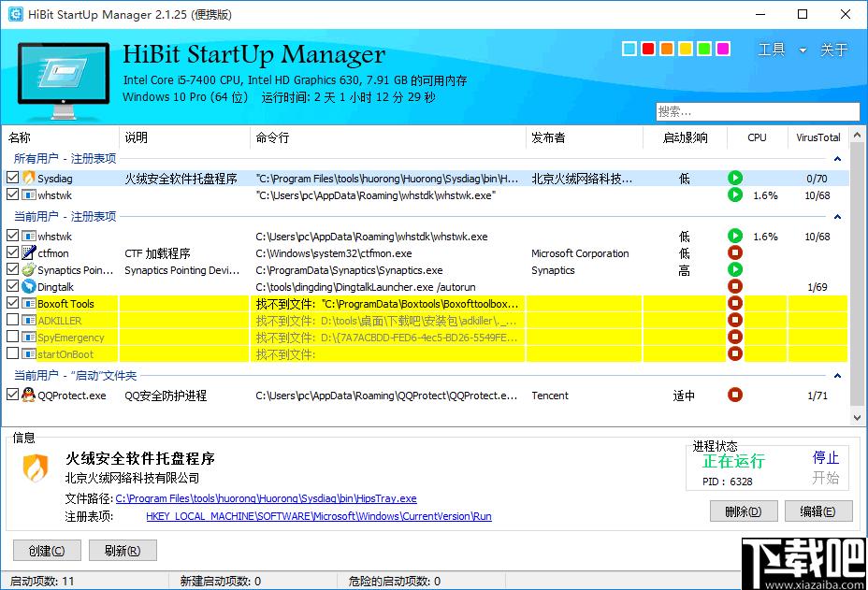
Task: Click the 编辑(E) button
Action: [818, 511]
